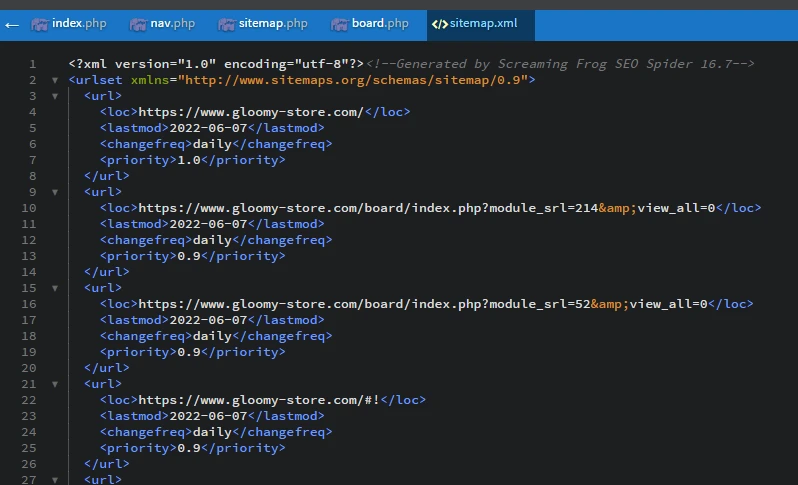Viewport: 798px width, 485px height.
Task: Switch to the nav.php tab
Action: tap(162, 24)
